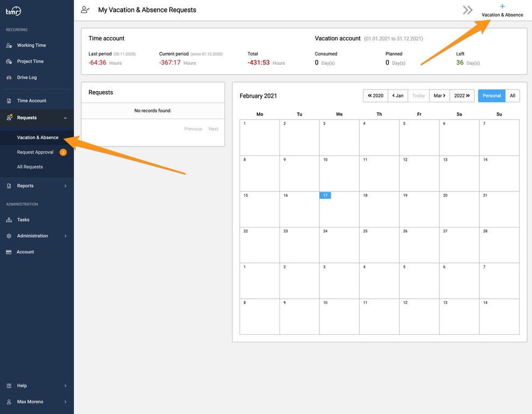
Task: Click the Reports file icon
Action: pyautogui.click(x=9, y=186)
